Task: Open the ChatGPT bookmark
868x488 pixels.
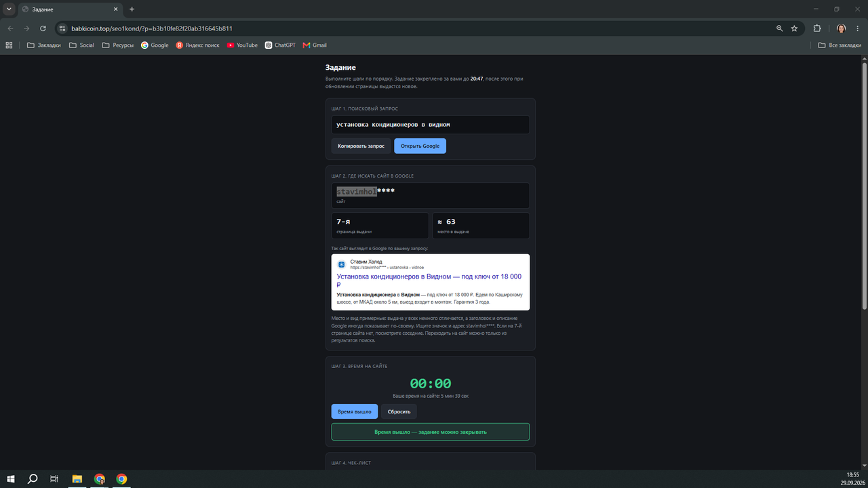Action: 280,45
